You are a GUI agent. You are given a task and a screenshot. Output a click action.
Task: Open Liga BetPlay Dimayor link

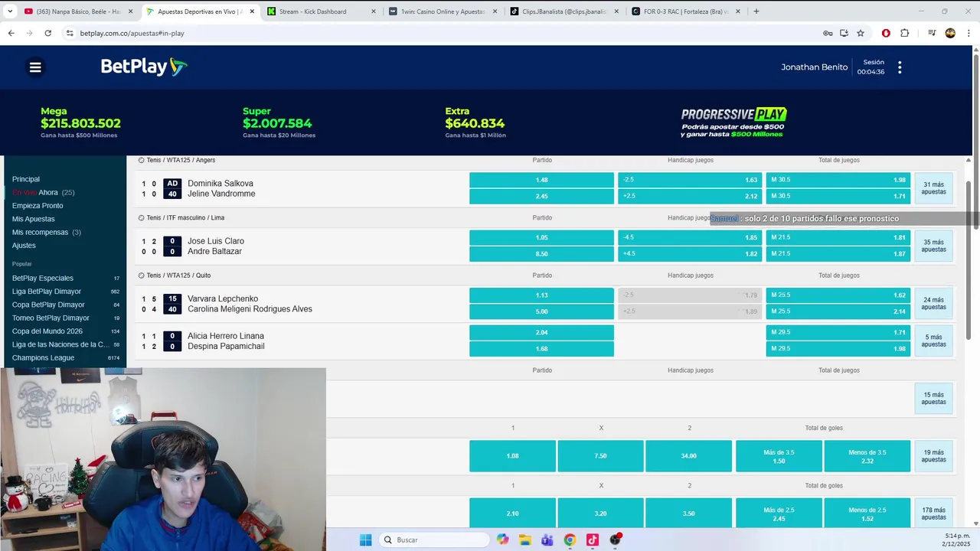pos(47,292)
